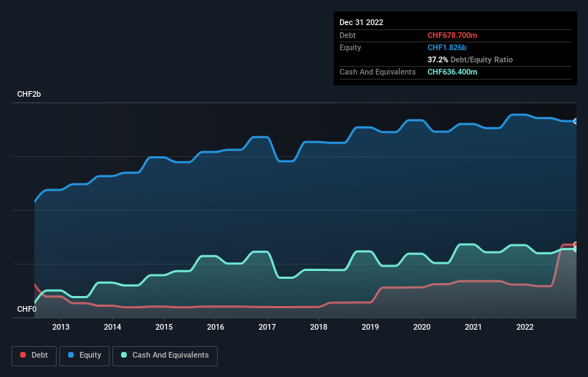Select the teal Cash endpoint marker
Screen dimensions: 588x377
point(575,249)
